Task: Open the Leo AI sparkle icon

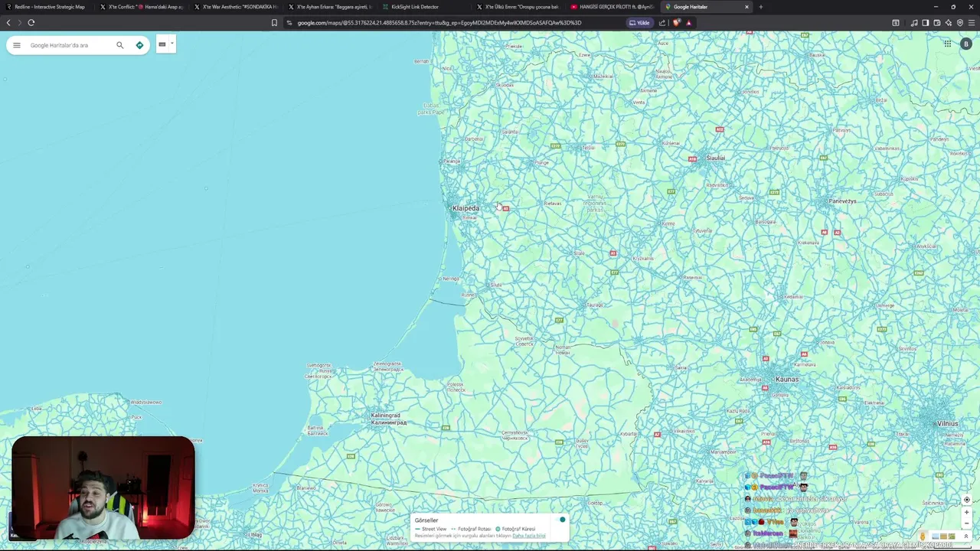Action: click(x=948, y=22)
